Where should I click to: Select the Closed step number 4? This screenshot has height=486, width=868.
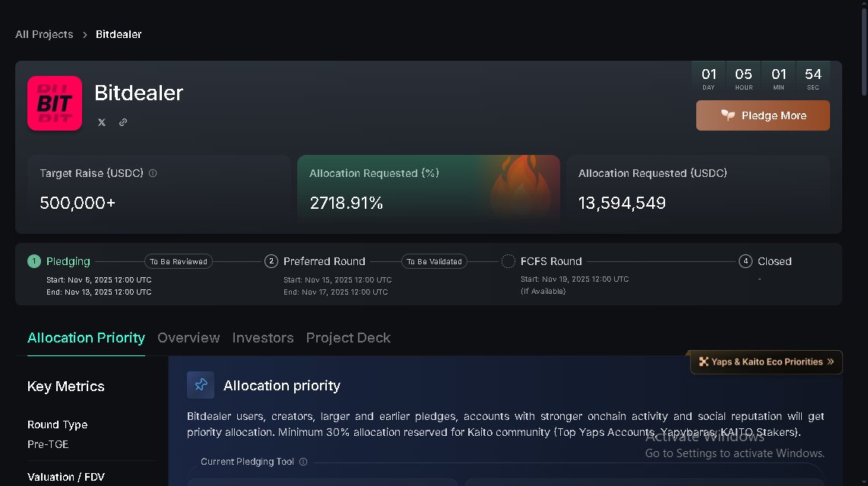(746, 261)
